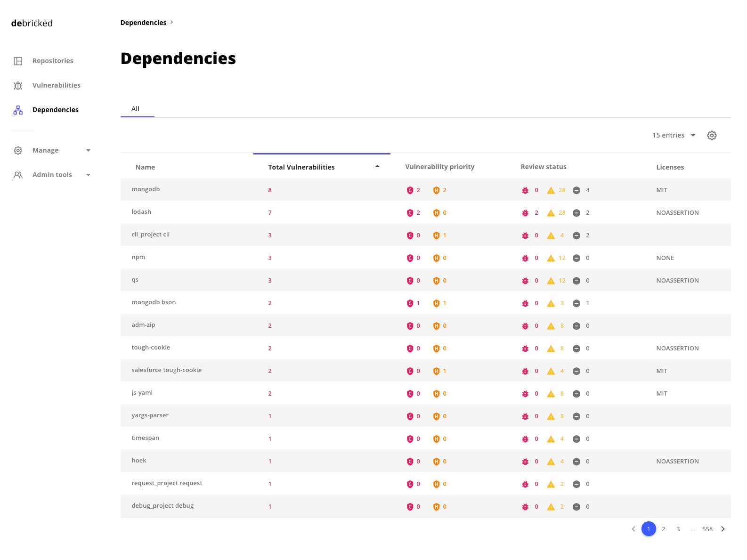Viewport: 747px width, 560px height.
Task: Click the critical shield icon in mongodb bson row
Action: (410, 303)
